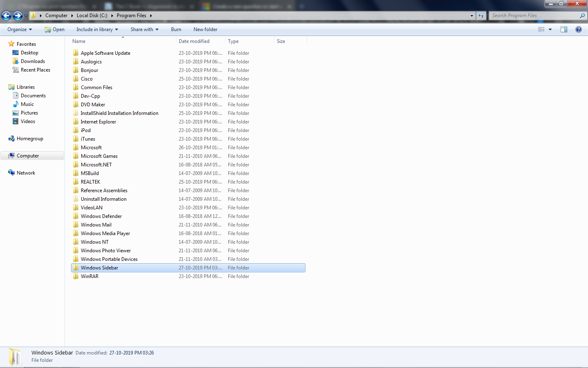Open the Share with dropdown

pyautogui.click(x=145, y=29)
